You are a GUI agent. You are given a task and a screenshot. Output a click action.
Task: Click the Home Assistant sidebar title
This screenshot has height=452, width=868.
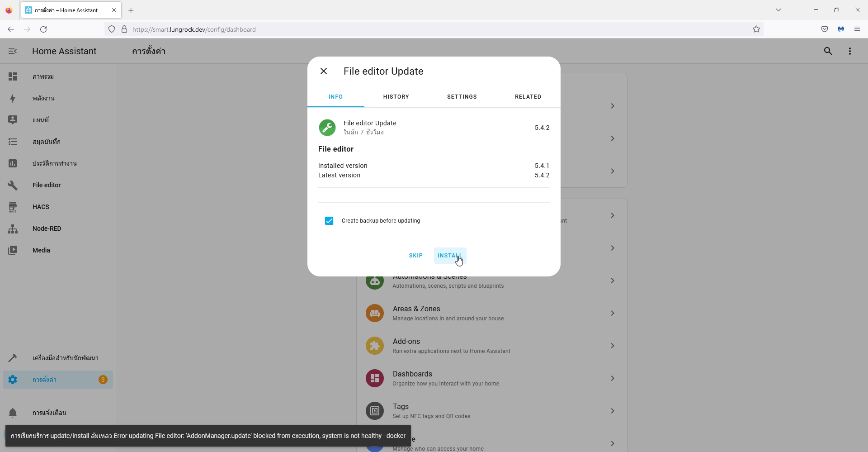(64, 51)
